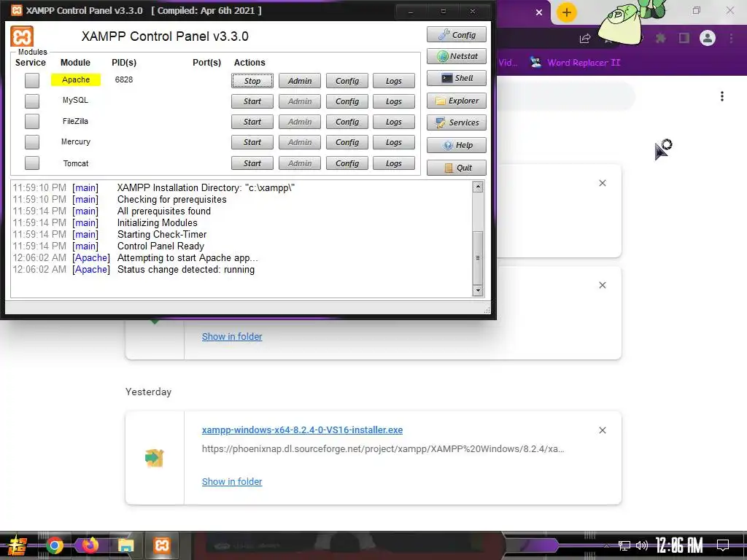Start the Mercury module

tap(252, 142)
